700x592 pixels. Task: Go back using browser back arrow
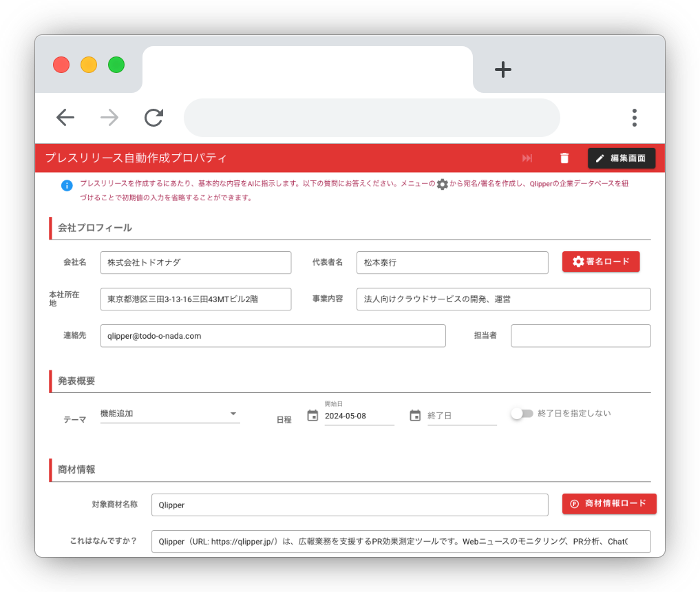[x=65, y=118]
